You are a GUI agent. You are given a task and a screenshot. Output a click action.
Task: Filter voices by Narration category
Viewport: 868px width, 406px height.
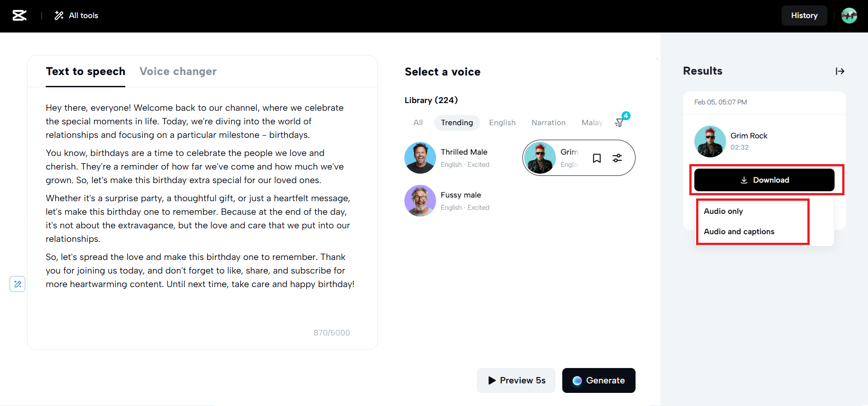(548, 123)
